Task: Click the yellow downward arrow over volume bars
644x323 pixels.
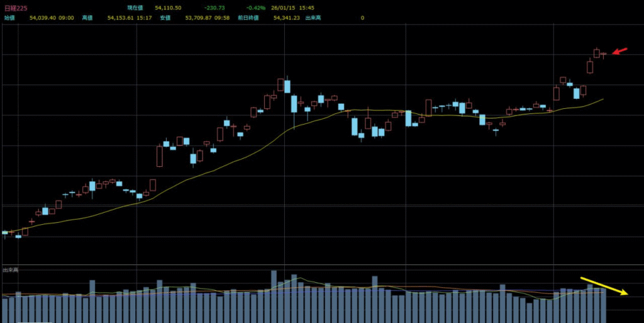Action: (604, 286)
